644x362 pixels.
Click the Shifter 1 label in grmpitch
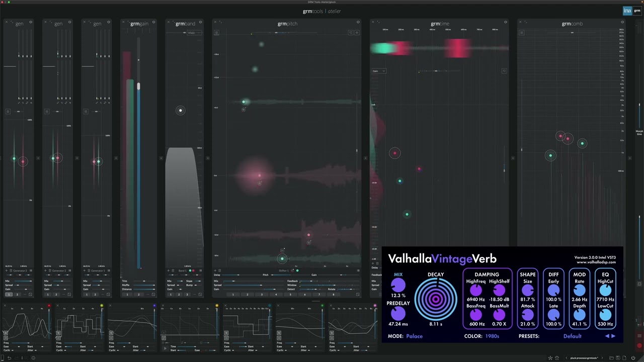click(x=284, y=270)
